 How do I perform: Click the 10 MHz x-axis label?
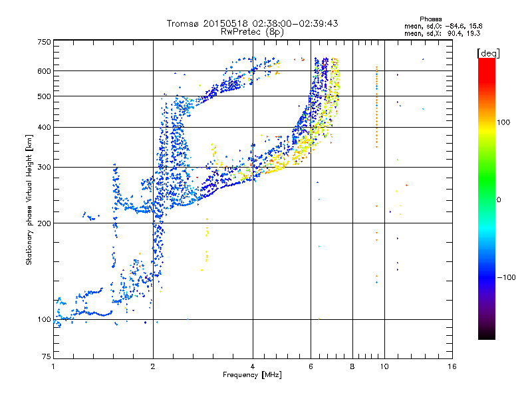[x=384, y=366]
